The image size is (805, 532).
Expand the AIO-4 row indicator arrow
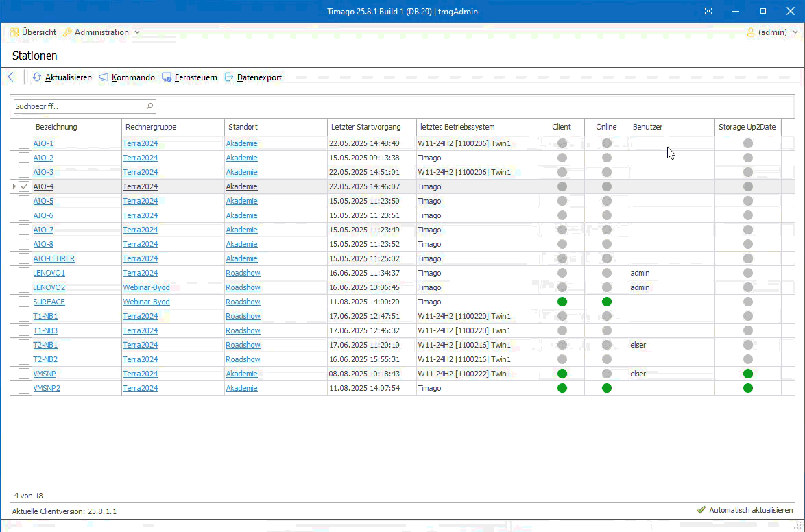coord(14,186)
